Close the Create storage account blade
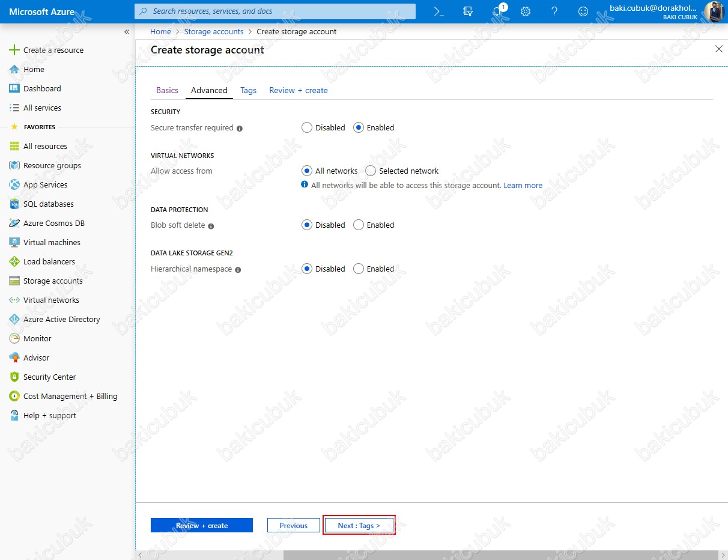 click(719, 49)
